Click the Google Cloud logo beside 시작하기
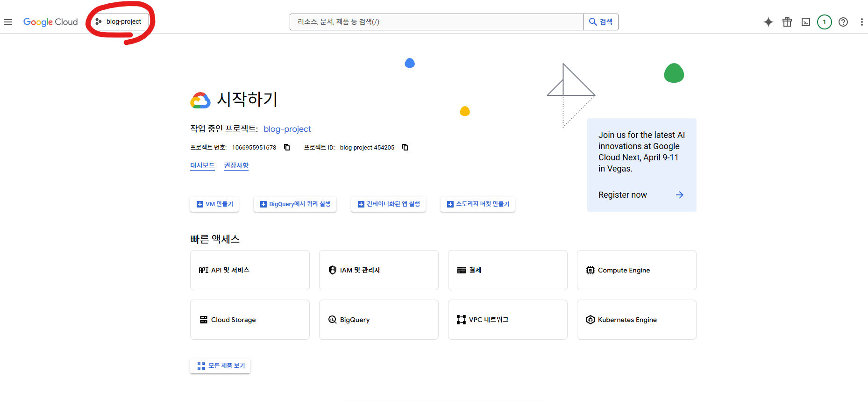868x401 pixels. pos(200,100)
